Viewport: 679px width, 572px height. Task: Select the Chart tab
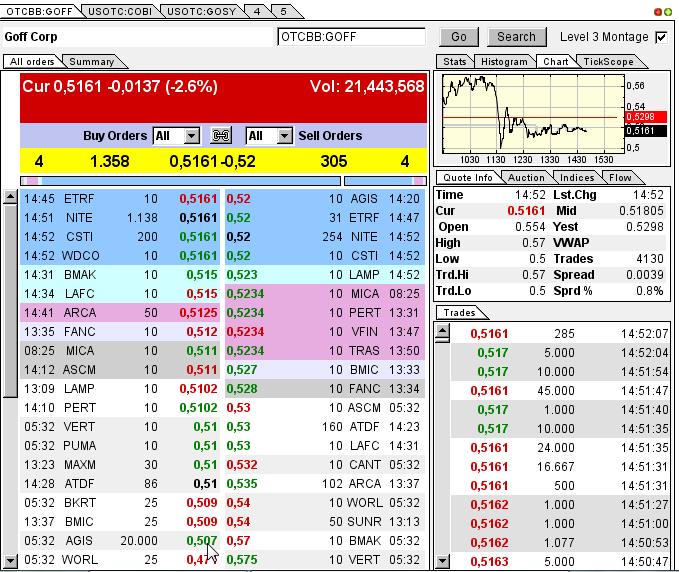coord(556,61)
